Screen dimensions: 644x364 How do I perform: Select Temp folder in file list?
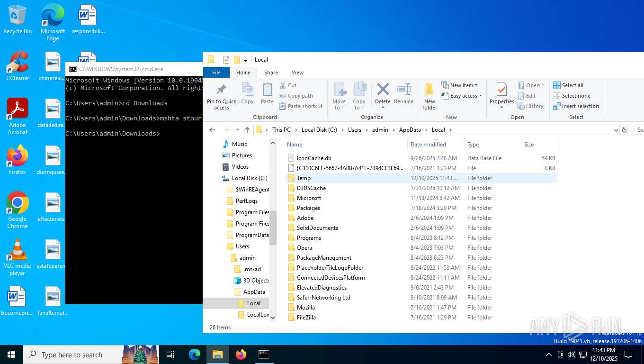[x=421, y=178]
